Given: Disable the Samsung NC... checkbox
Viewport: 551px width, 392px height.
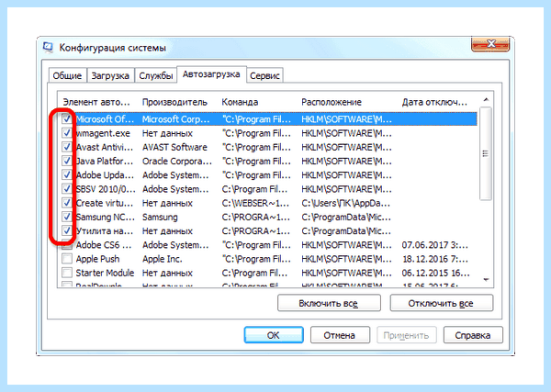Looking at the screenshot, I should 67,217.
